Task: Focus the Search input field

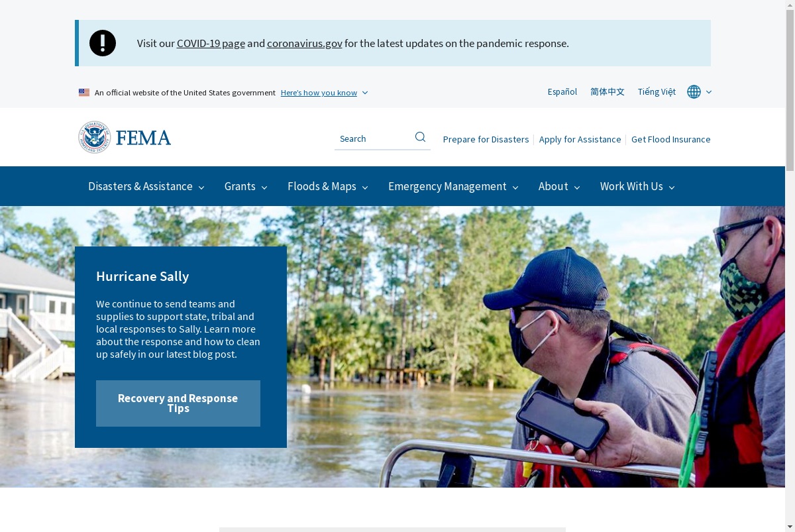Action: 374,138
